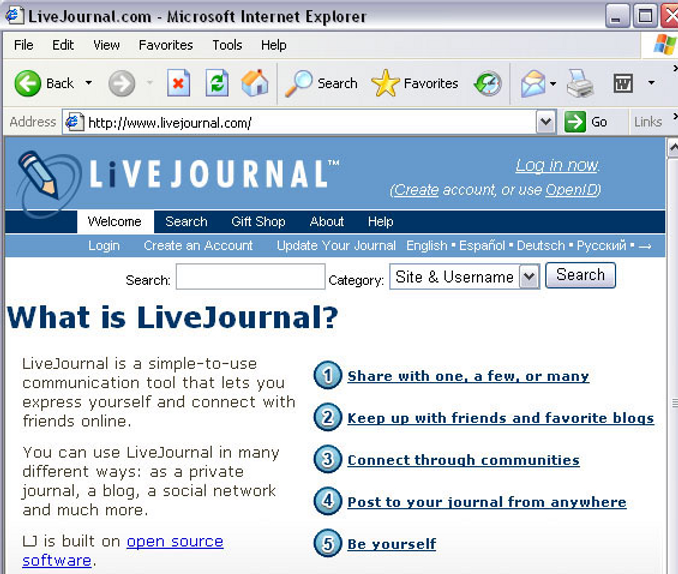This screenshot has width=678, height=574.
Task: Click the Internet Explorer title bar icon
Action: (x=13, y=15)
